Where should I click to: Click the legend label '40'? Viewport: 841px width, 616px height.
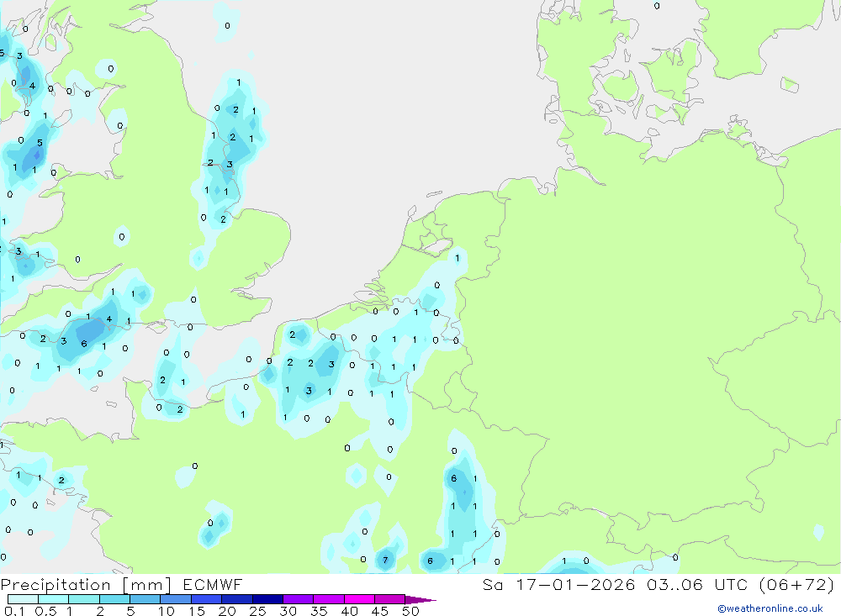pos(349,611)
